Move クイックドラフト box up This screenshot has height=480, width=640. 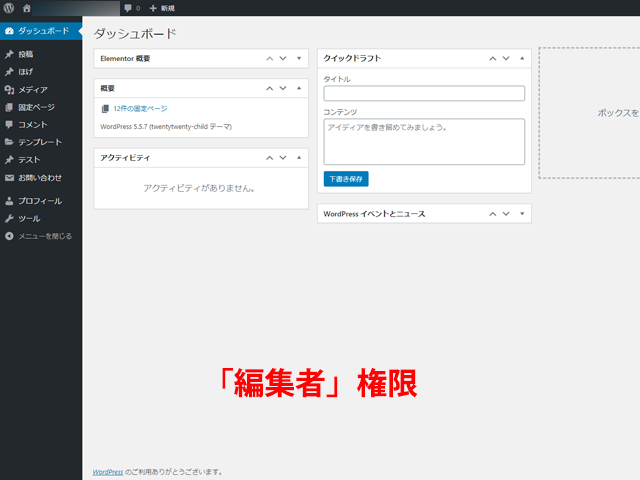click(x=493, y=58)
